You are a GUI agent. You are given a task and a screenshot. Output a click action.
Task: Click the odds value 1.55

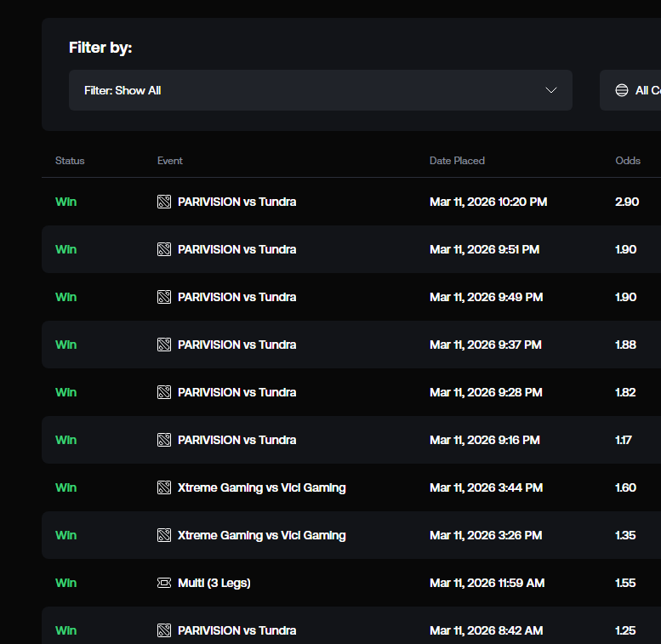(x=625, y=583)
